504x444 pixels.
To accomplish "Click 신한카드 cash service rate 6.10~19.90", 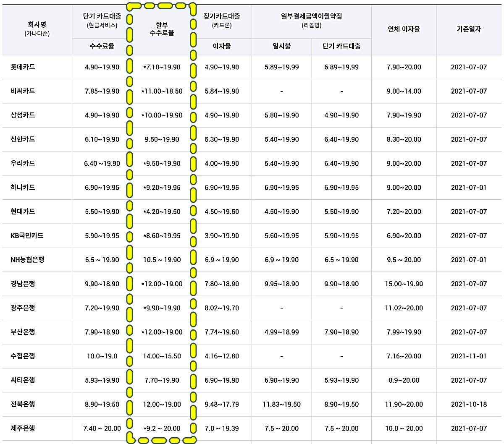I will pos(102,139).
